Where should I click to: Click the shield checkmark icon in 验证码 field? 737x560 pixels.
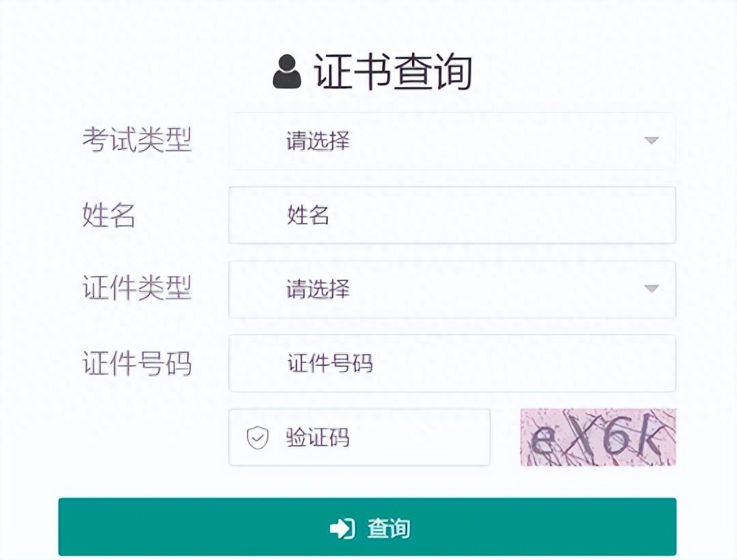(x=257, y=438)
